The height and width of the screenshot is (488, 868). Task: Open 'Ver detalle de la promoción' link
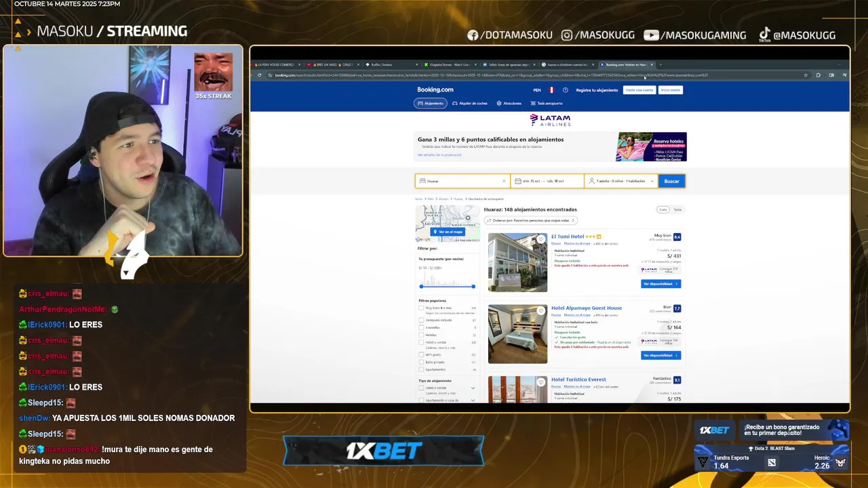coord(439,155)
